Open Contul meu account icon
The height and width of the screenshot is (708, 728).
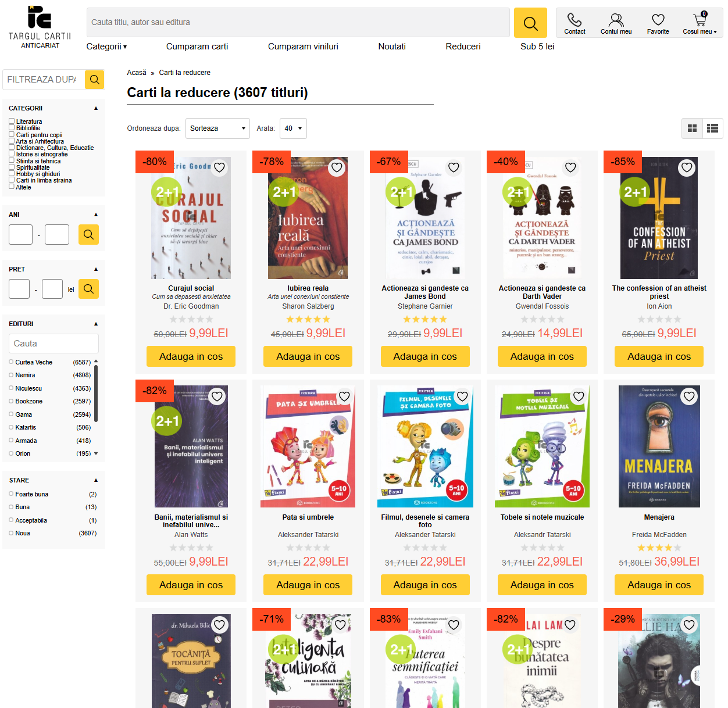616,24
